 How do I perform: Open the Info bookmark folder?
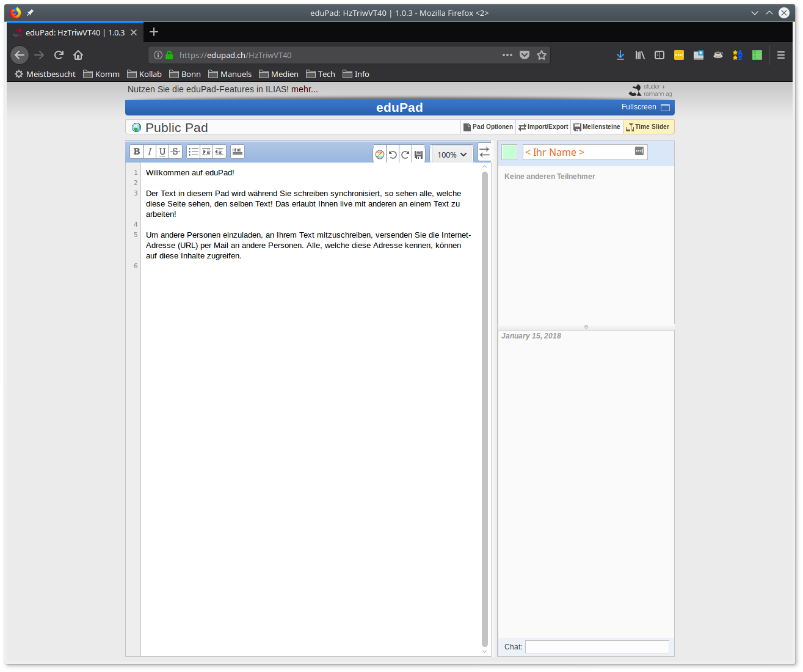pyautogui.click(x=356, y=74)
